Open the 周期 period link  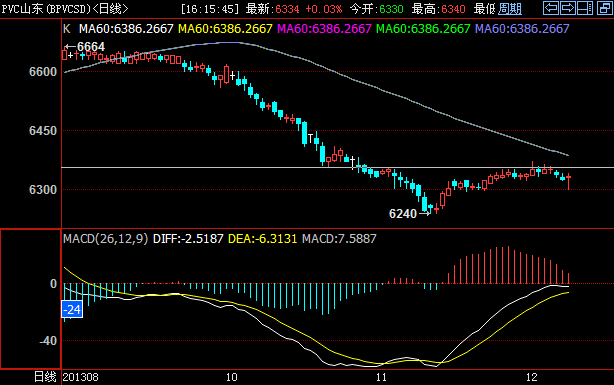point(510,9)
